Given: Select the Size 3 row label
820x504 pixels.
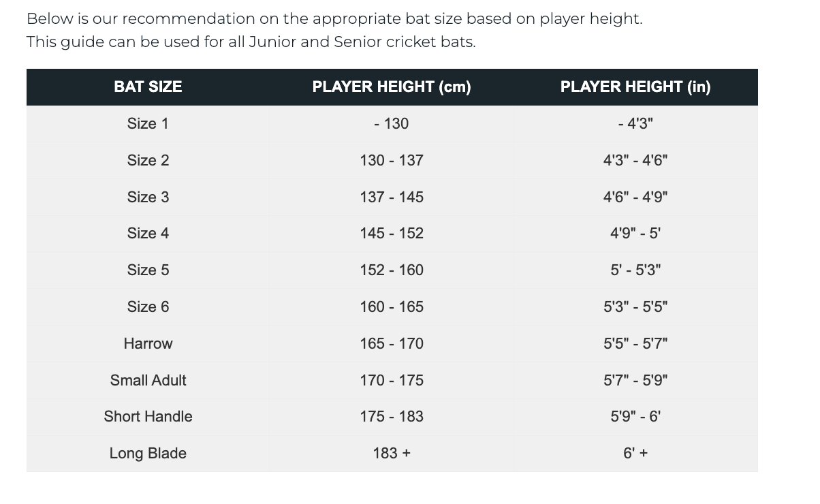Looking at the screenshot, I should [x=148, y=198].
